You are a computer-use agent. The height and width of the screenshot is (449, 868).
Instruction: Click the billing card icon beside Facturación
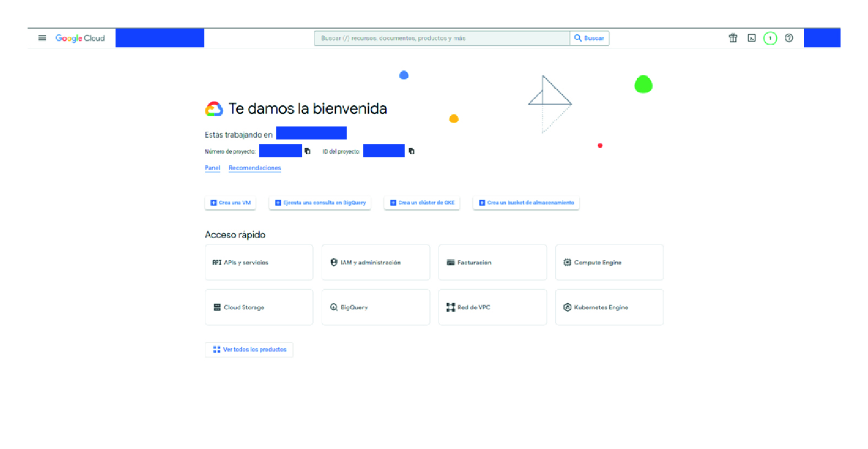451,262
